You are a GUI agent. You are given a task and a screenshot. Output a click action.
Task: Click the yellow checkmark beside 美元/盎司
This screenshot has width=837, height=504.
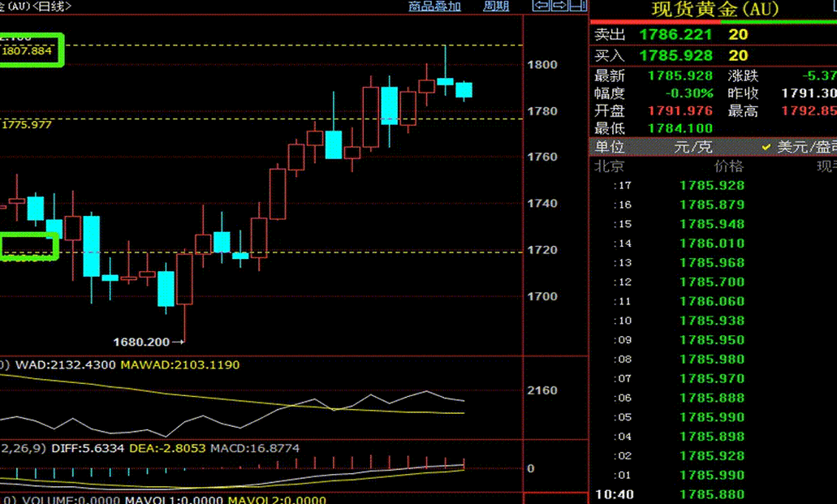click(x=766, y=147)
